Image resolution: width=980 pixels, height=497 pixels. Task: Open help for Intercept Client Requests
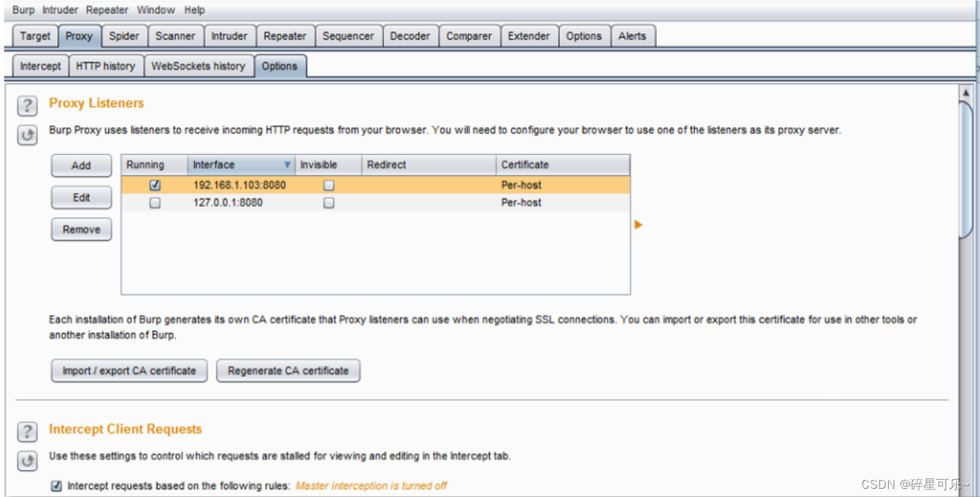pyautogui.click(x=27, y=432)
